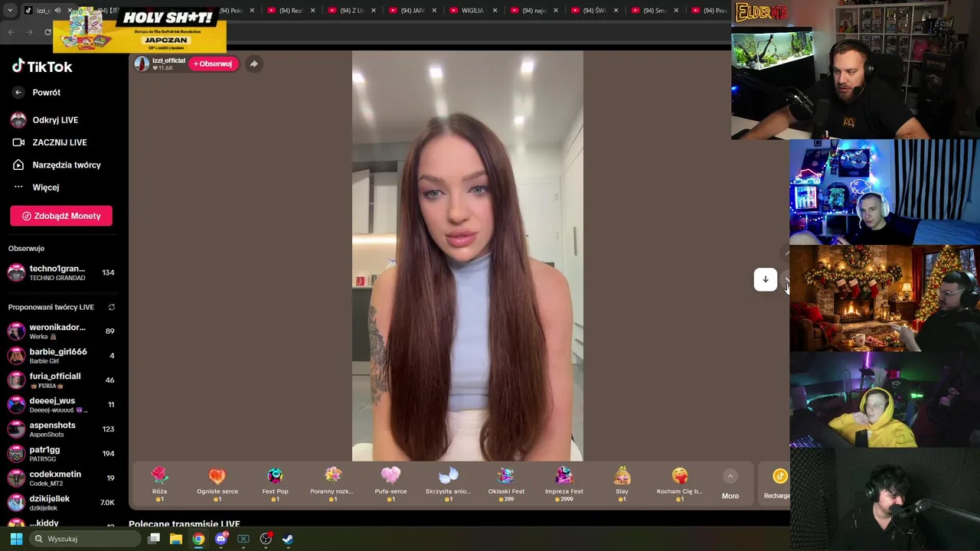Open codexxmetin live stream
Viewport: 980px width, 551px height.
[61, 478]
